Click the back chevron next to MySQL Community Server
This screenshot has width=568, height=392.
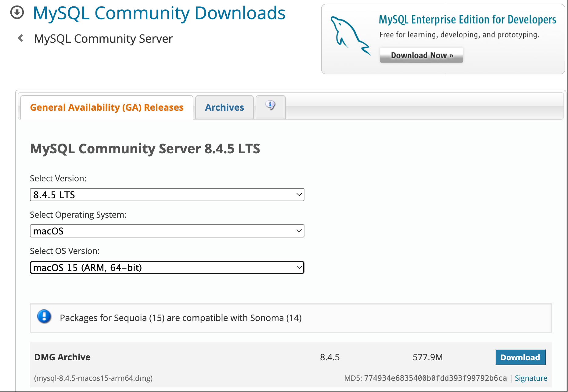(x=20, y=38)
